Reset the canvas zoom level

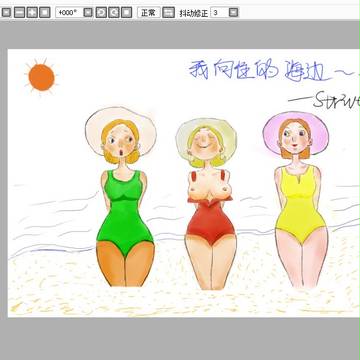point(45,13)
